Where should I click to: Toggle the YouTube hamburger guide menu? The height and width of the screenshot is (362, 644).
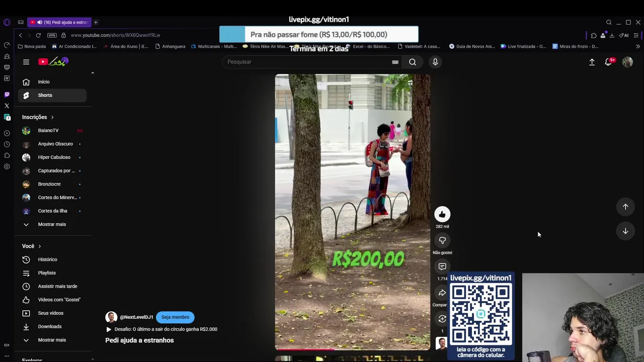pyautogui.click(x=26, y=62)
